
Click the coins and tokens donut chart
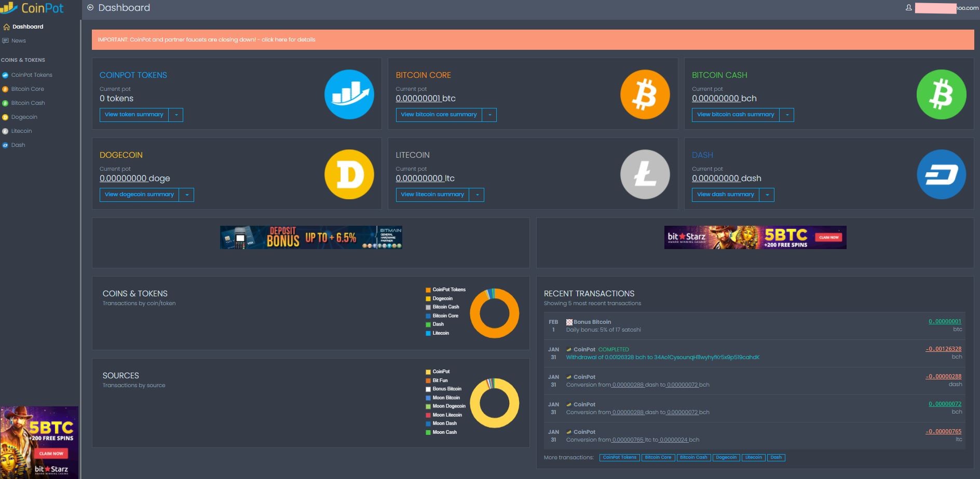(x=494, y=313)
